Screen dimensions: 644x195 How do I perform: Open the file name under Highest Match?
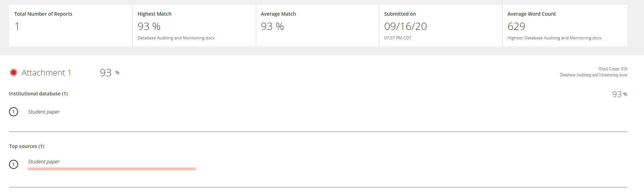point(176,38)
